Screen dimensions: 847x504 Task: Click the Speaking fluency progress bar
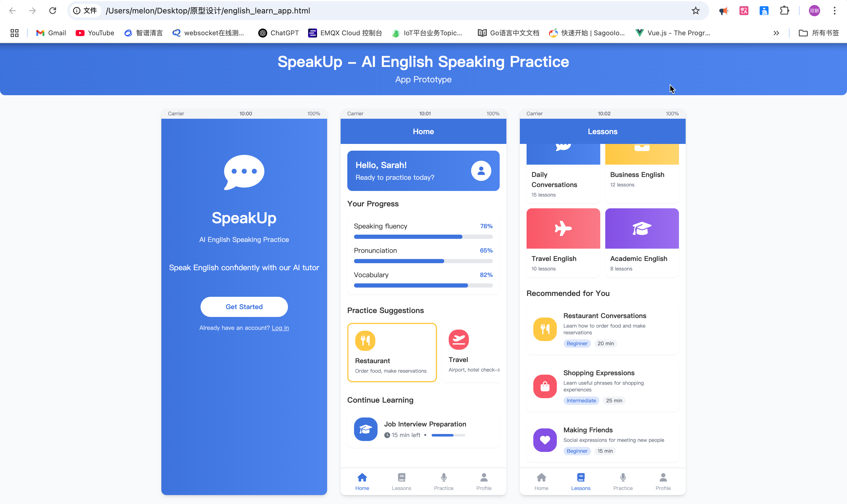pyautogui.click(x=423, y=237)
